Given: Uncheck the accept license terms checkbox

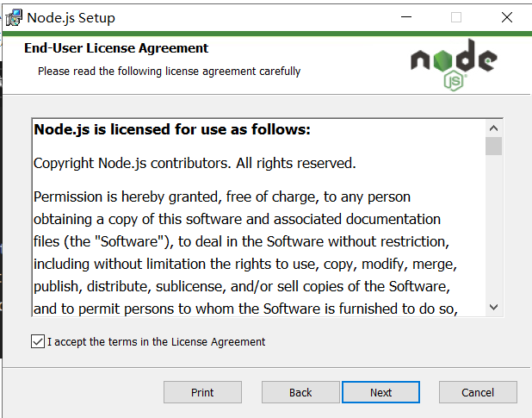Looking at the screenshot, I should pyautogui.click(x=37, y=342).
